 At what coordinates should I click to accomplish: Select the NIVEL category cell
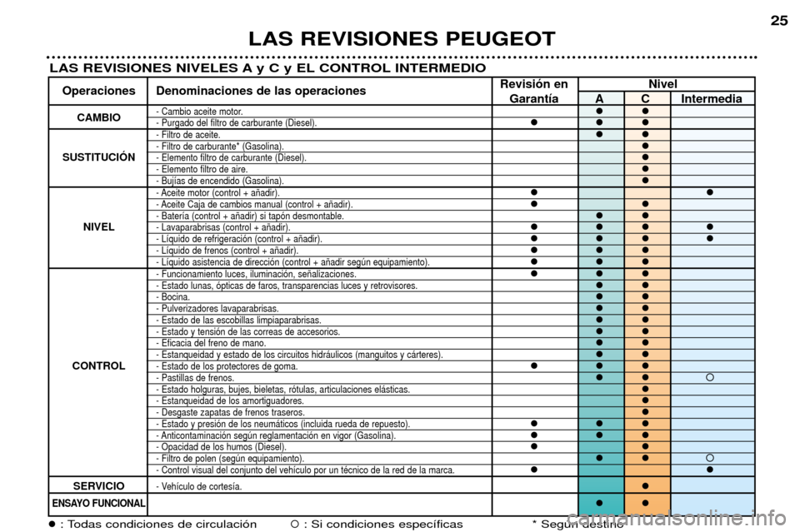coord(98,227)
